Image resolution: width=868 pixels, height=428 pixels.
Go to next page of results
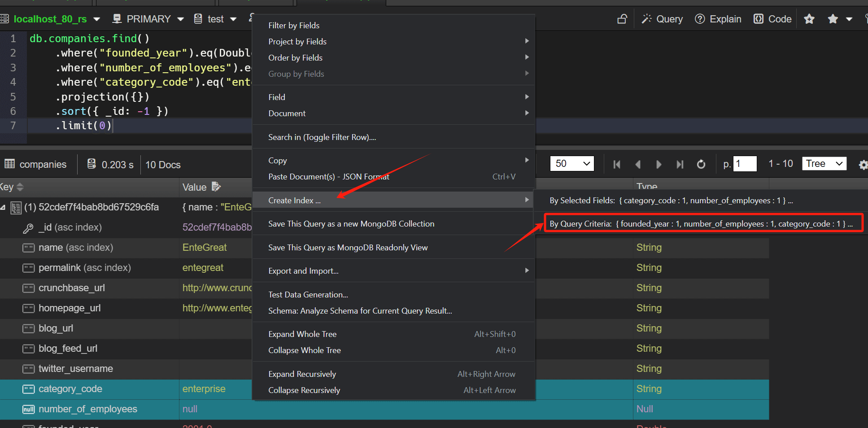[659, 165]
